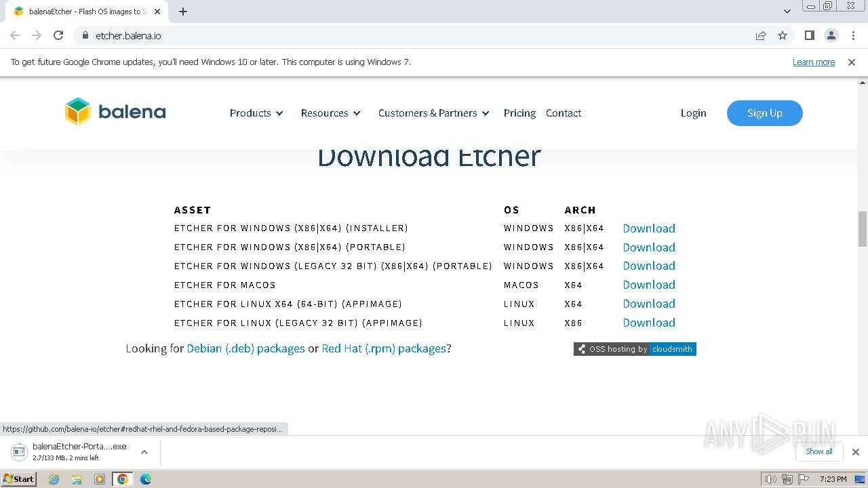Open File Explorer from taskbar
The image size is (868, 488).
(77, 479)
